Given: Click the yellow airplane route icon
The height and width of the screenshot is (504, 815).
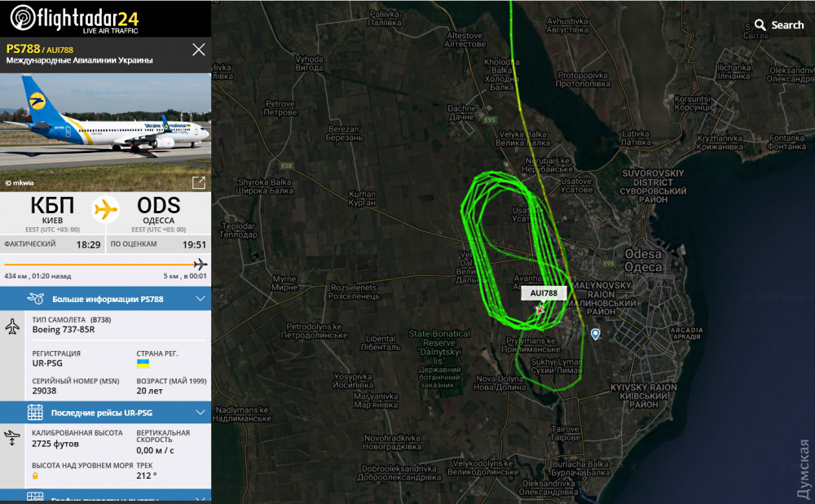Looking at the screenshot, I should (105, 210).
